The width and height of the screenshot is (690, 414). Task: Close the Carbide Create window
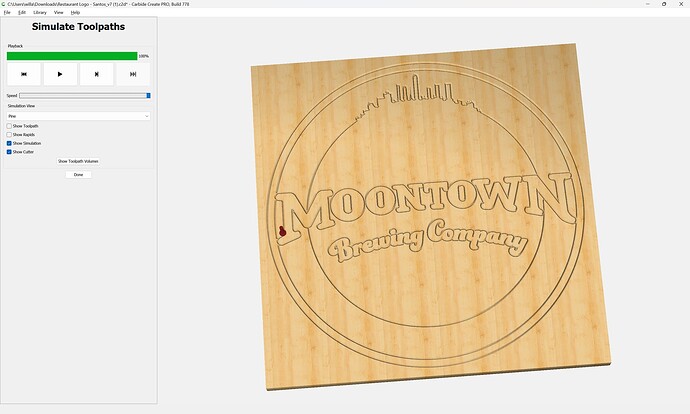point(681,4)
